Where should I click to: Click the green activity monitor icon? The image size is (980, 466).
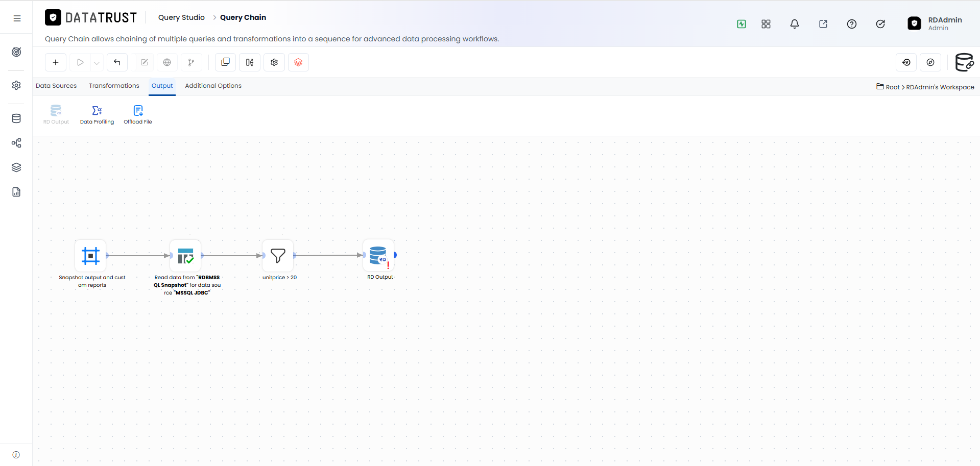(742, 24)
